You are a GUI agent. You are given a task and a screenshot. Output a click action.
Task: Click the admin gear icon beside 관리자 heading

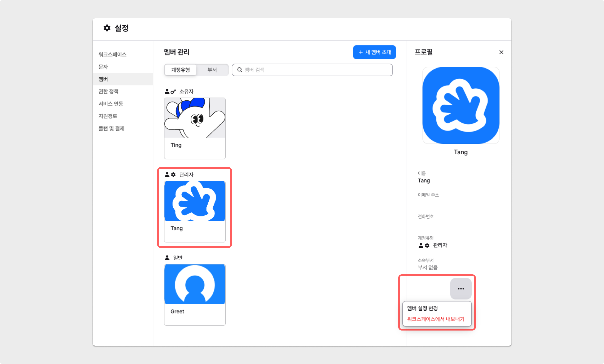click(x=173, y=175)
